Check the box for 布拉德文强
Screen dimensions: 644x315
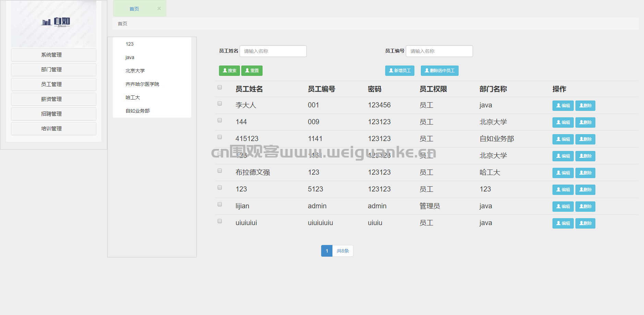click(220, 171)
